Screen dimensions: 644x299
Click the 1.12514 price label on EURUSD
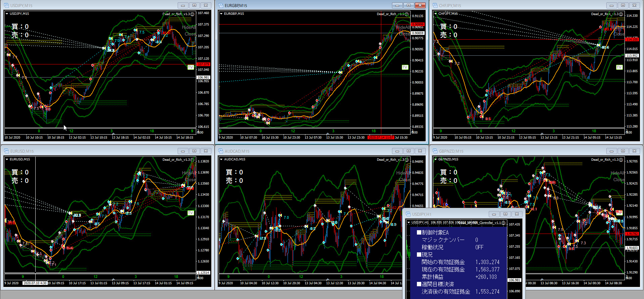pyautogui.click(x=203, y=272)
